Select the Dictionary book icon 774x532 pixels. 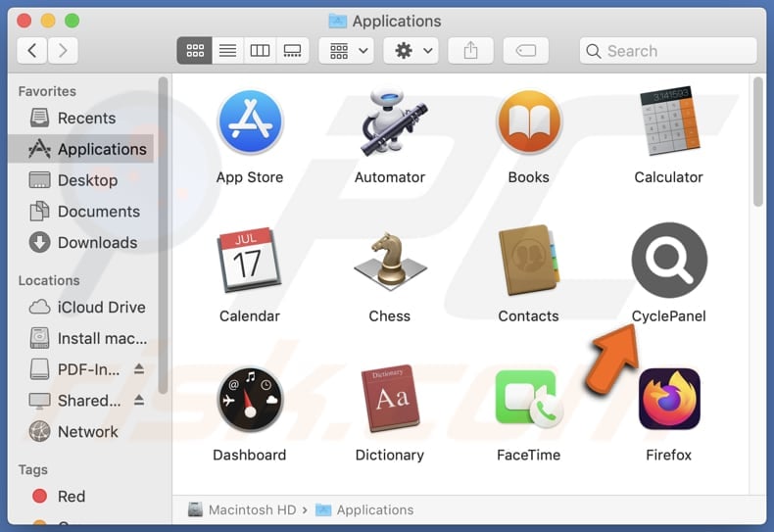[390, 400]
